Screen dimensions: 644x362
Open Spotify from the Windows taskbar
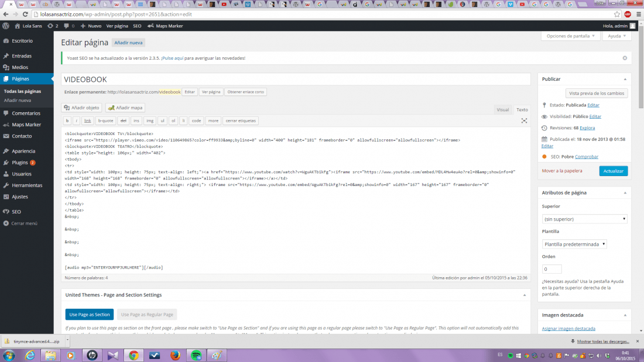196,356
